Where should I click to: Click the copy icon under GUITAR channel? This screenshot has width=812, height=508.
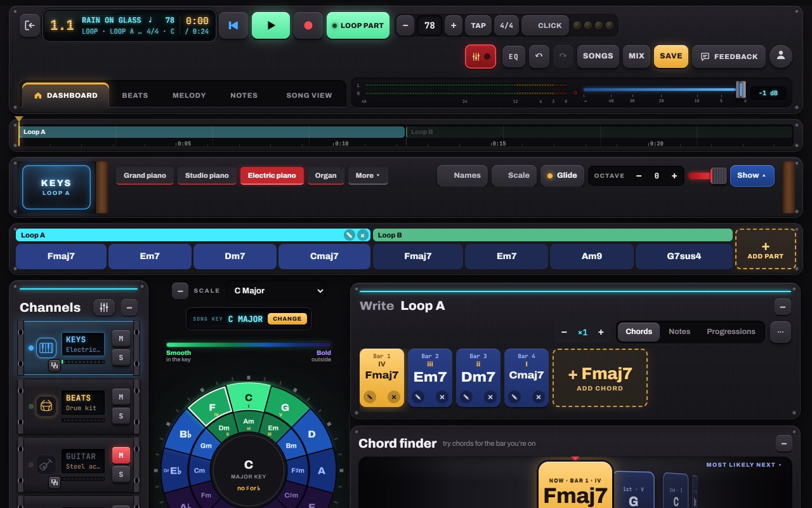click(x=55, y=482)
